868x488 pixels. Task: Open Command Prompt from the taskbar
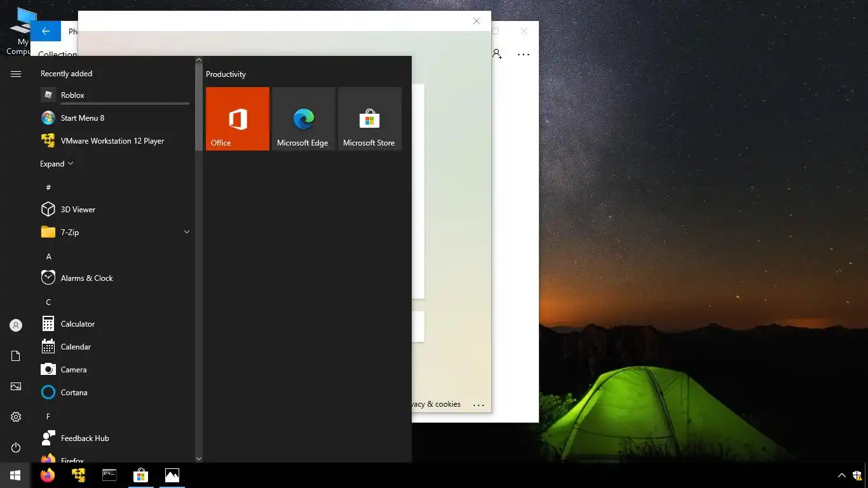click(x=109, y=475)
